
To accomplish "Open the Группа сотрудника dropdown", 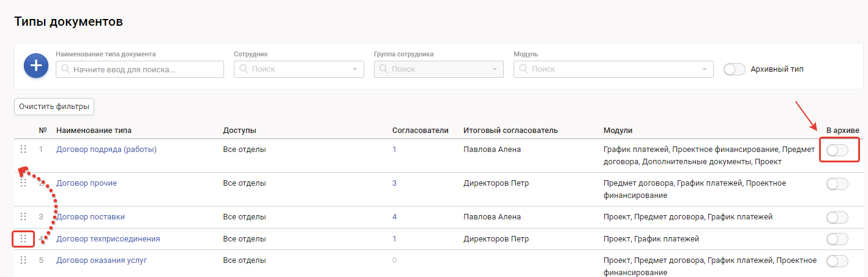I will [438, 69].
